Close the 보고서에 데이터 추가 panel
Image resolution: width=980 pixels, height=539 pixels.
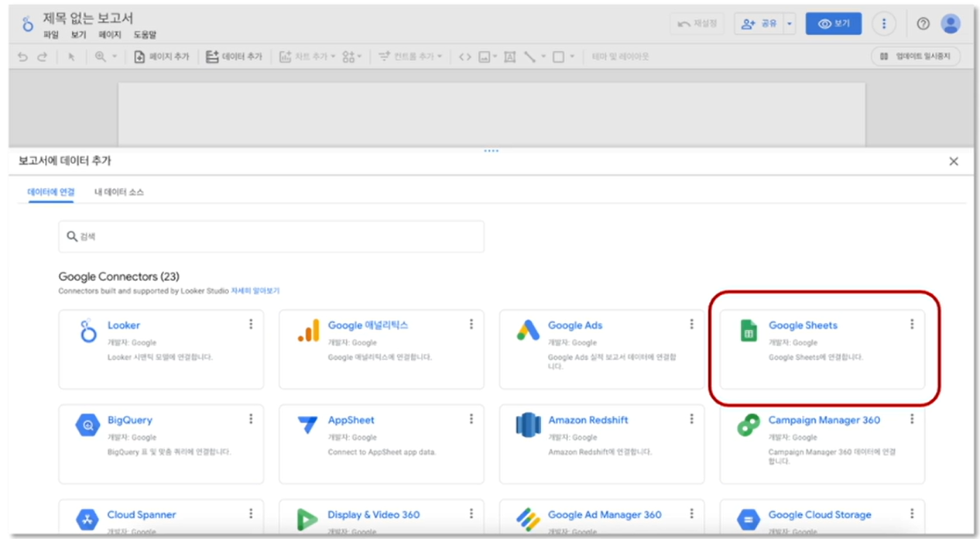point(954,161)
